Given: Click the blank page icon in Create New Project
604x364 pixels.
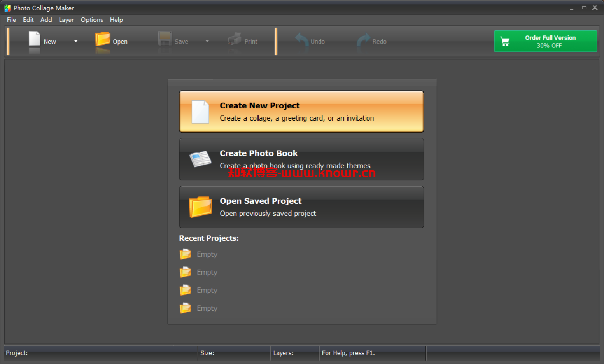Looking at the screenshot, I should pyautogui.click(x=200, y=112).
